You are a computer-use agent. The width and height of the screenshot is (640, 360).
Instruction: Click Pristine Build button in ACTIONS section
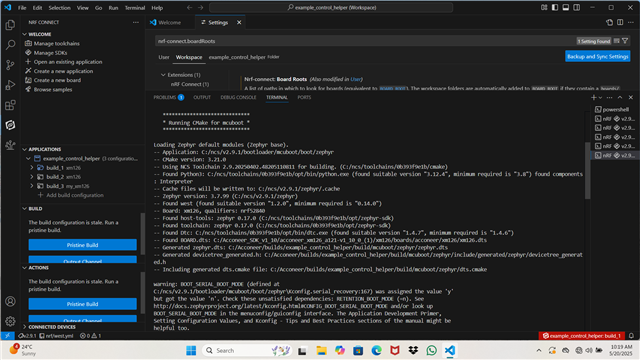click(x=82, y=304)
